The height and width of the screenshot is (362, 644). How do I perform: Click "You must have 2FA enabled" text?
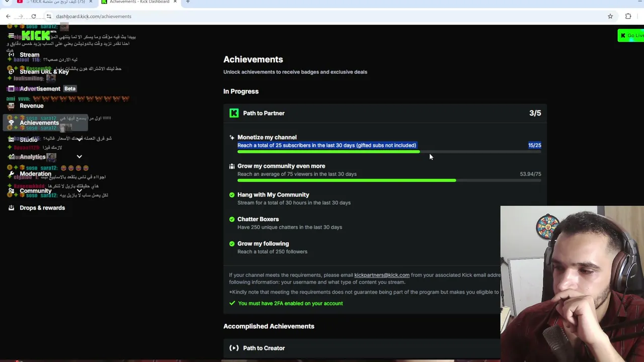click(290, 303)
